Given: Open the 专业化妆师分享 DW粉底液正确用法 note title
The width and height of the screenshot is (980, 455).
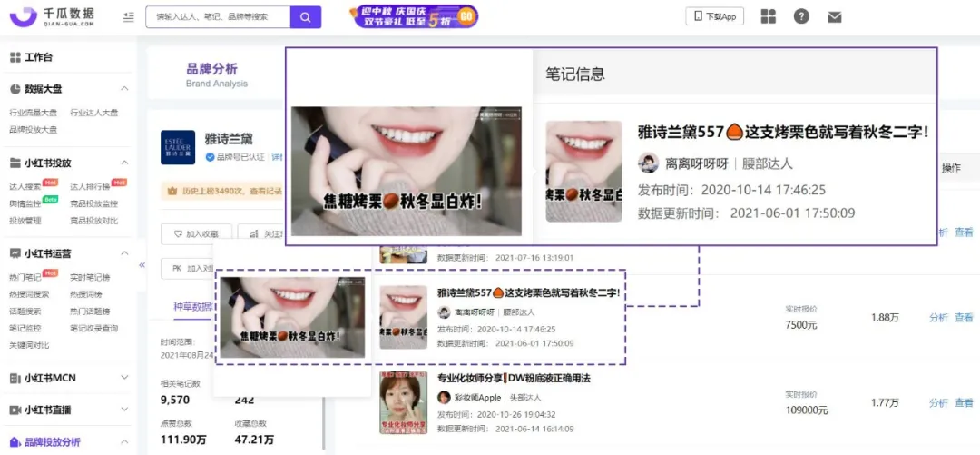Looking at the screenshot, I should pos(514,378).
